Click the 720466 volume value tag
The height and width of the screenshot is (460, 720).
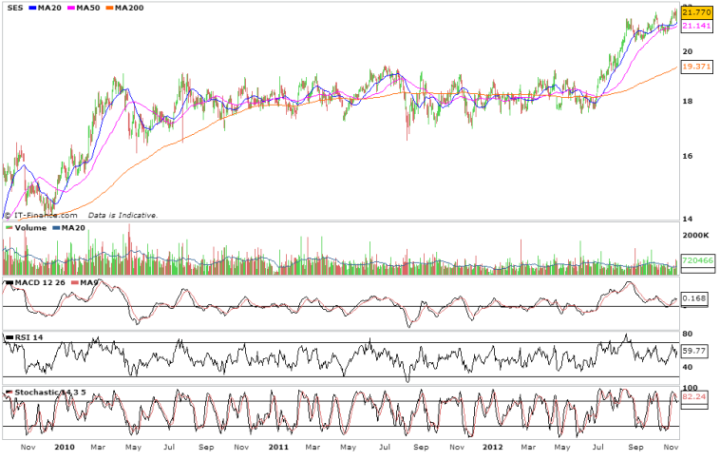pos(698,260)
